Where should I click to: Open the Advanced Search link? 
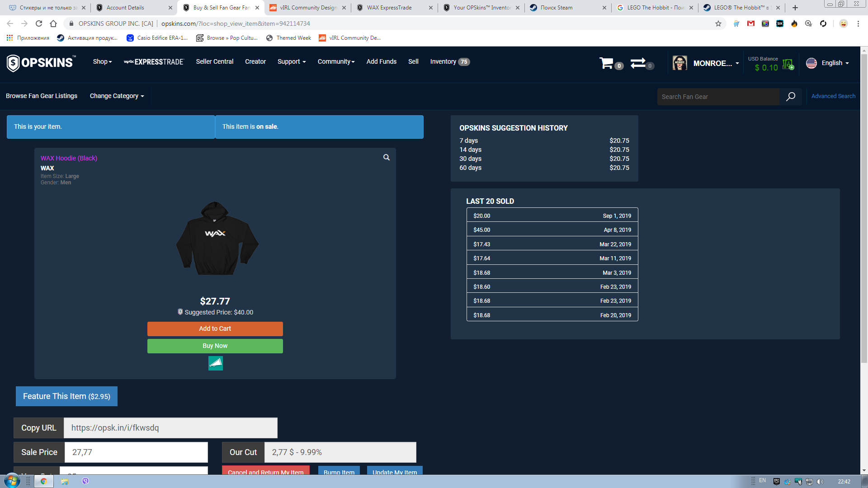pyautogui.click(x=833, y=96)
